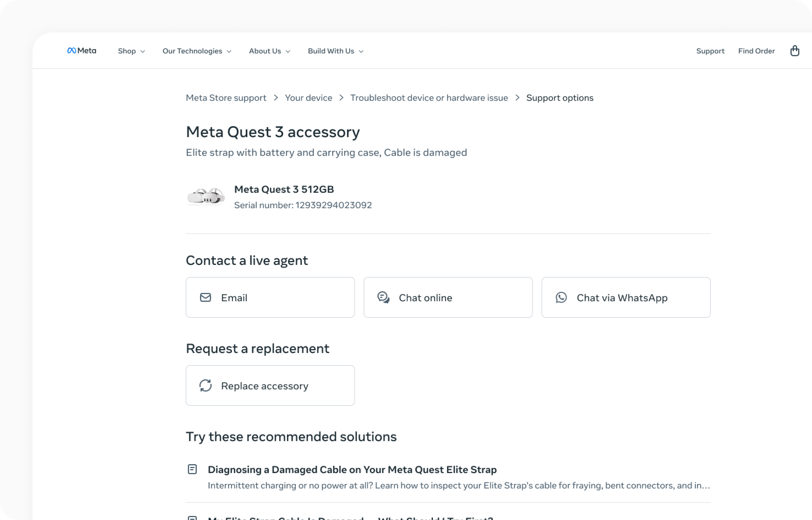Click the document icon beside My Elite Strap Cable article
812x520 pixels.
point(193,518)
